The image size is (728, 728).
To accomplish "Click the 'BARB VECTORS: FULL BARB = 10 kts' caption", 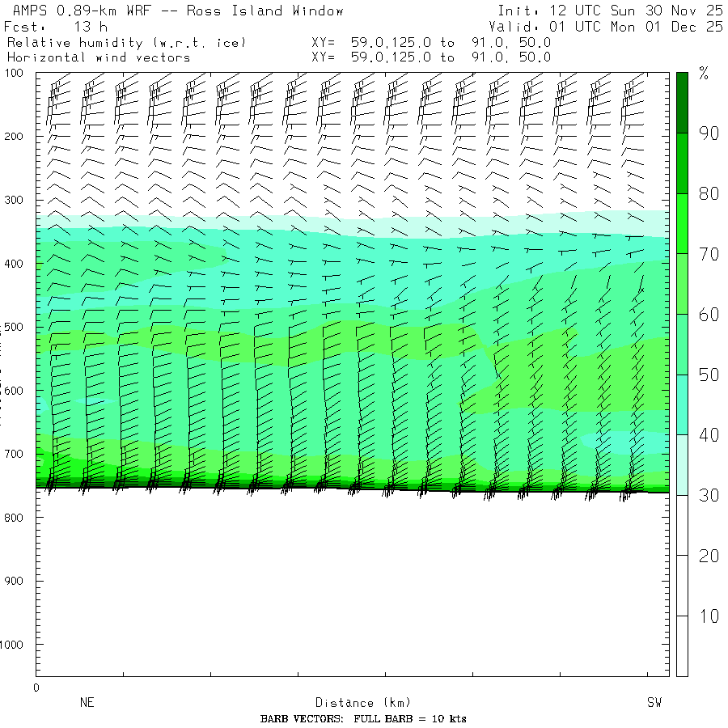I will coord(363,719).
